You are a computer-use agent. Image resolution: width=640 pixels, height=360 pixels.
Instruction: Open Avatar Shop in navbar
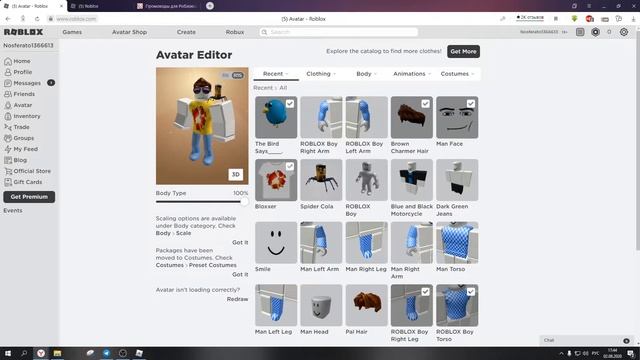129,32
